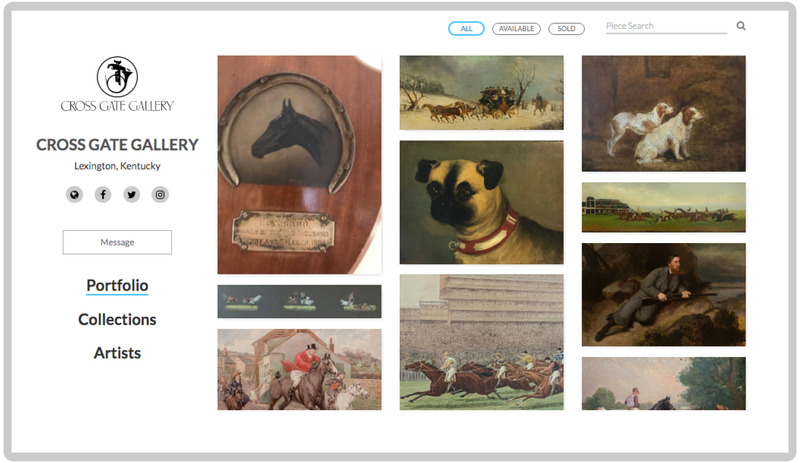Open the gallery's Facebook page icon
The width and height of the screenshot is (800, 463).
click(x=103, y=195)
